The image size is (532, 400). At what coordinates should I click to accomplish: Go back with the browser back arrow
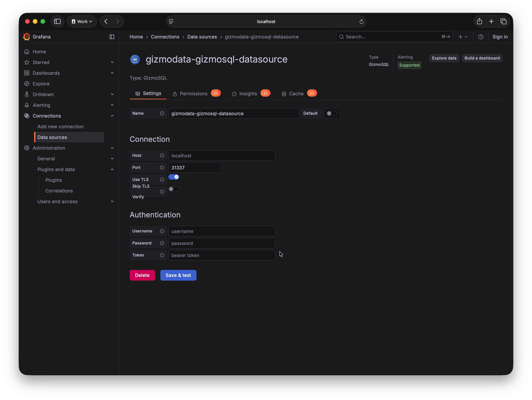pyautogui.click(x=106, y=21)
